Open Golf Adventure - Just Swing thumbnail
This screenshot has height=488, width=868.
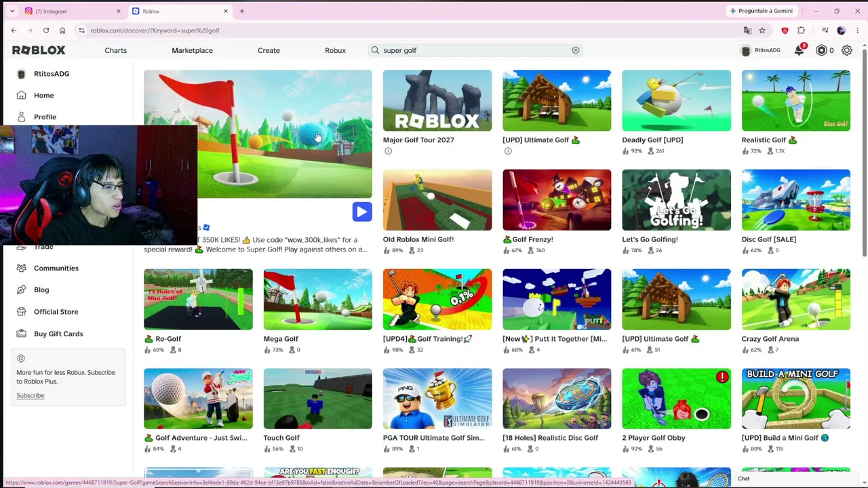tap(198, 399)
